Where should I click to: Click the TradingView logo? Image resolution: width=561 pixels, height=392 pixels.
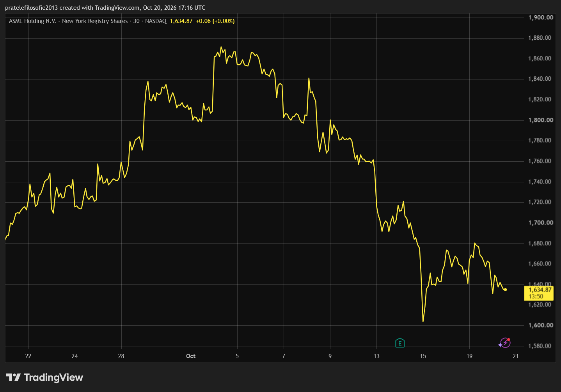[x=45, y=377]
